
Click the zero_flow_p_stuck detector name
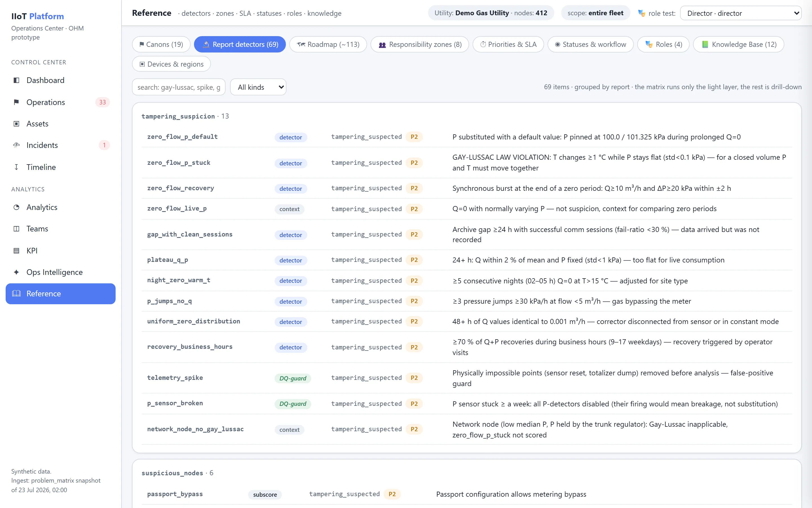[179, 163]
